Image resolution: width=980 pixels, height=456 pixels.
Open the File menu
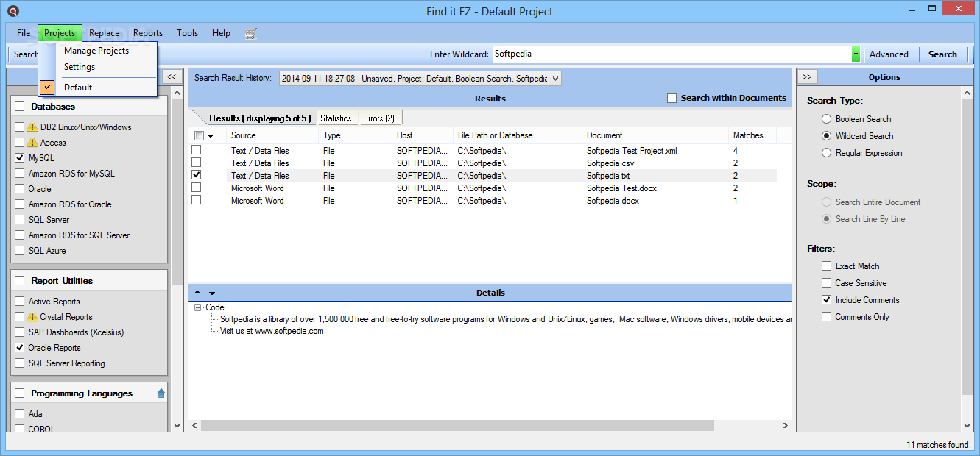coord(24,33)
